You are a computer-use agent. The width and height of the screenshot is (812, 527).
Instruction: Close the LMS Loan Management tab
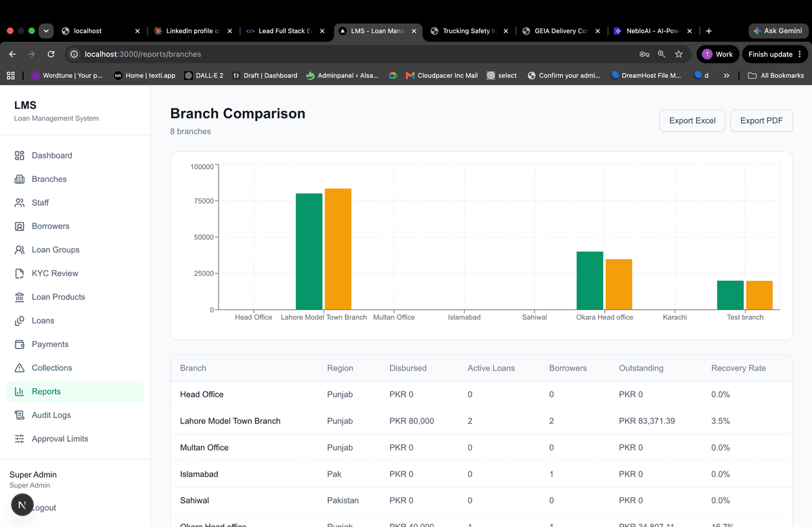pos(413,31)
